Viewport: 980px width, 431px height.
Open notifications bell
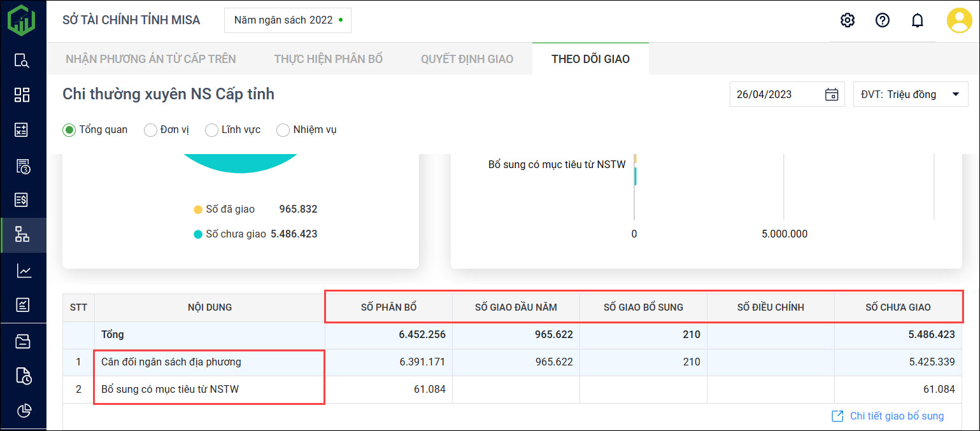click(917, 20)
